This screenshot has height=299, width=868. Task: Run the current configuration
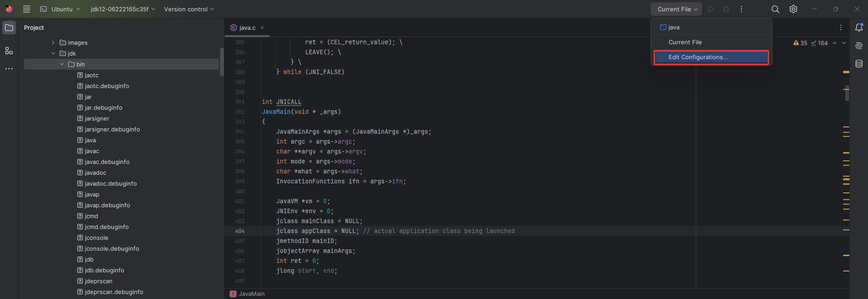point(711,9)
